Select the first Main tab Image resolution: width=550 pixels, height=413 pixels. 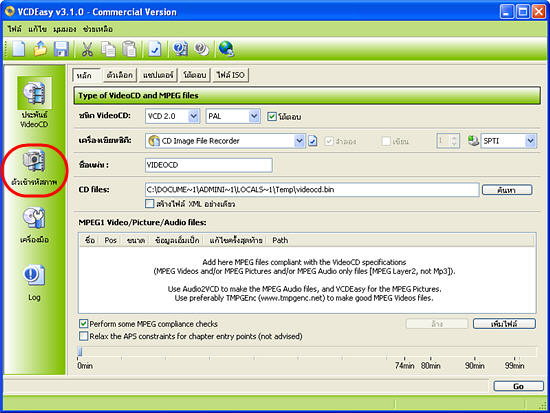[86, 75]
